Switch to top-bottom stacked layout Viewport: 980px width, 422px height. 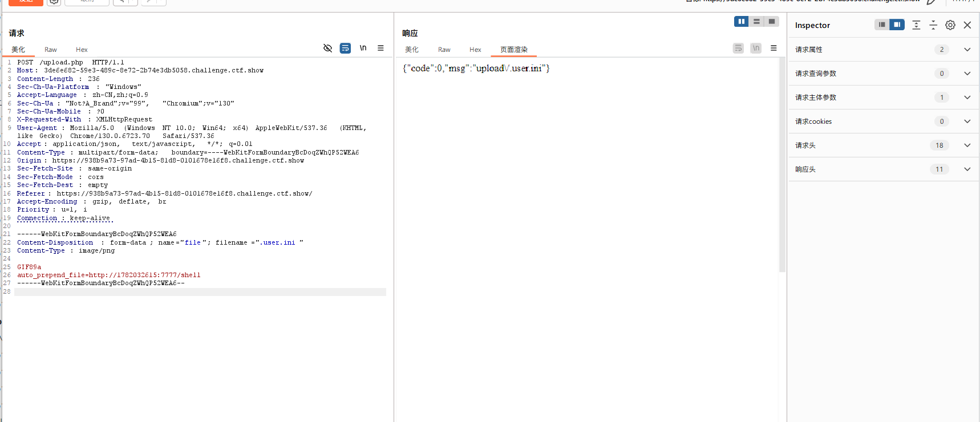pos(756,22)
